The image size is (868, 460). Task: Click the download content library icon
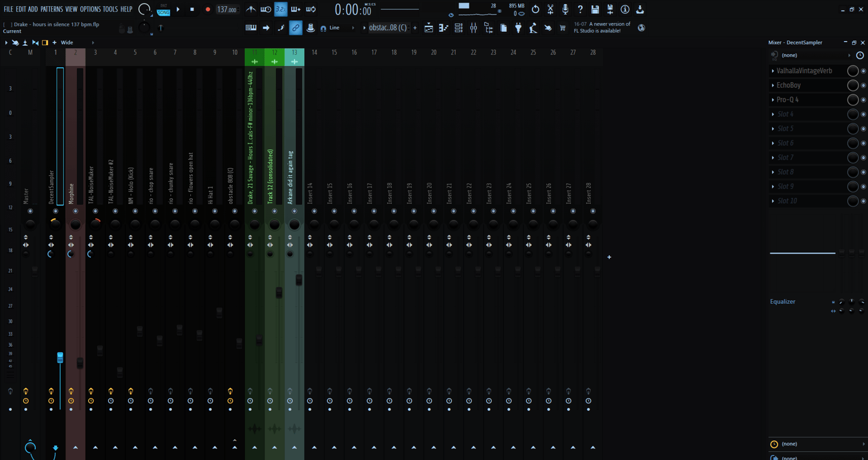[640, 9]
